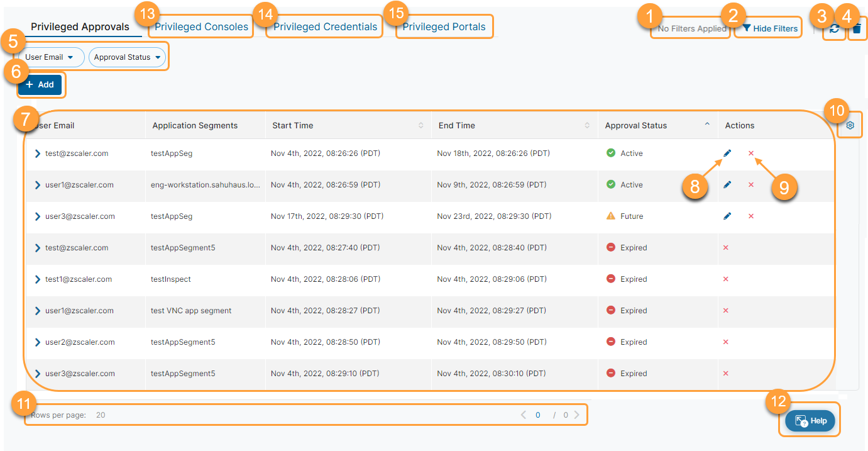
Task: Edit the test@zscaler.com testAppSeg approval
Action: tap(727, 153)
